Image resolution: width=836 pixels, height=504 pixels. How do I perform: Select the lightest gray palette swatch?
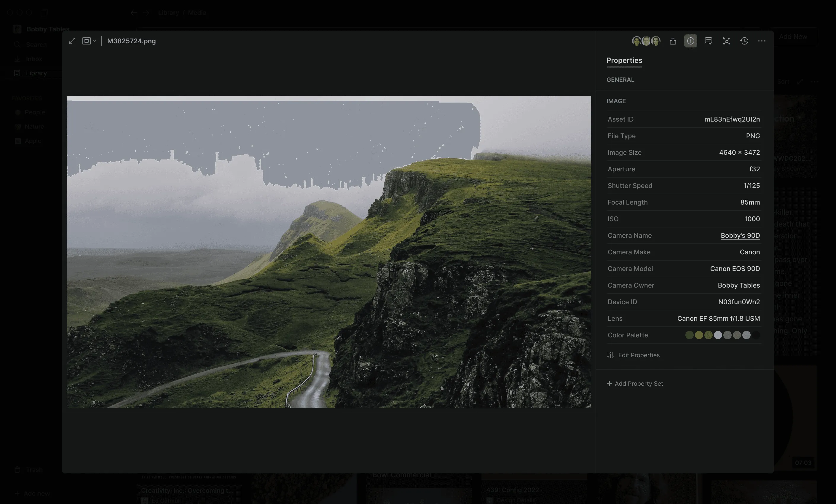coord(718,335)
